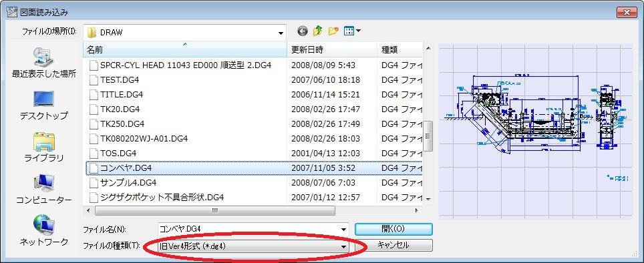Open file type 旧Ver4形式 (*.dg4) dropdown
The width and height of the screenshot is (644, 263).
click(x=253, y=246)
